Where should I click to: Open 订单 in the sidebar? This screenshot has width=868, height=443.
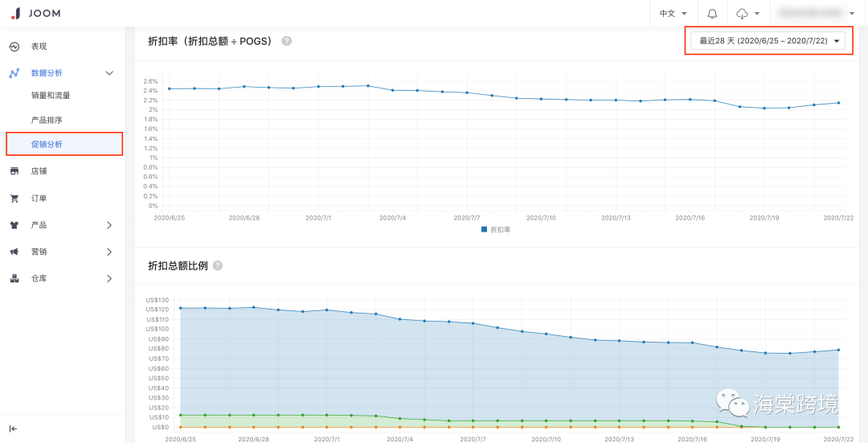point(39,199)
